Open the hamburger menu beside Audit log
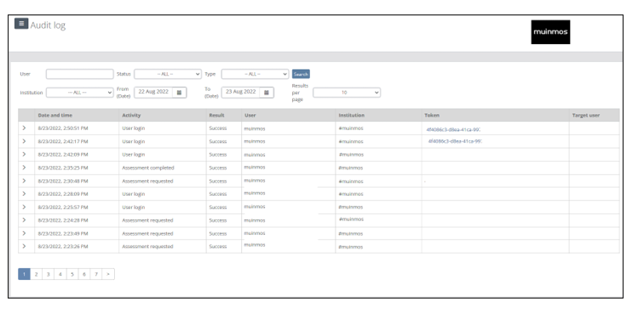This screenshot has width=644, height=313. pyautogui.click(x=21, y=24)
